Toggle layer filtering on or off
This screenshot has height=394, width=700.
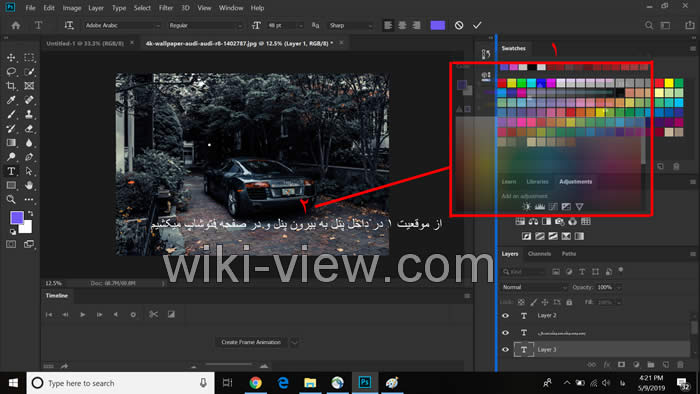tap(621, 270)
